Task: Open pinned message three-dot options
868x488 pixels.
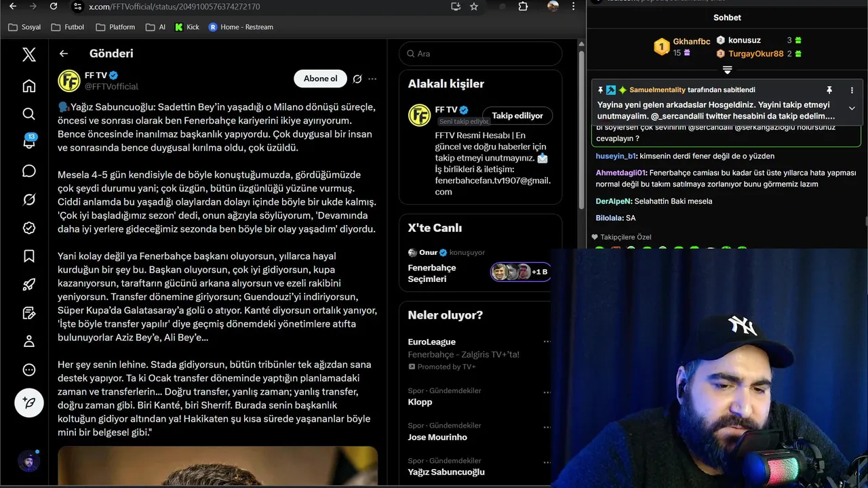Action: [852, 90]
